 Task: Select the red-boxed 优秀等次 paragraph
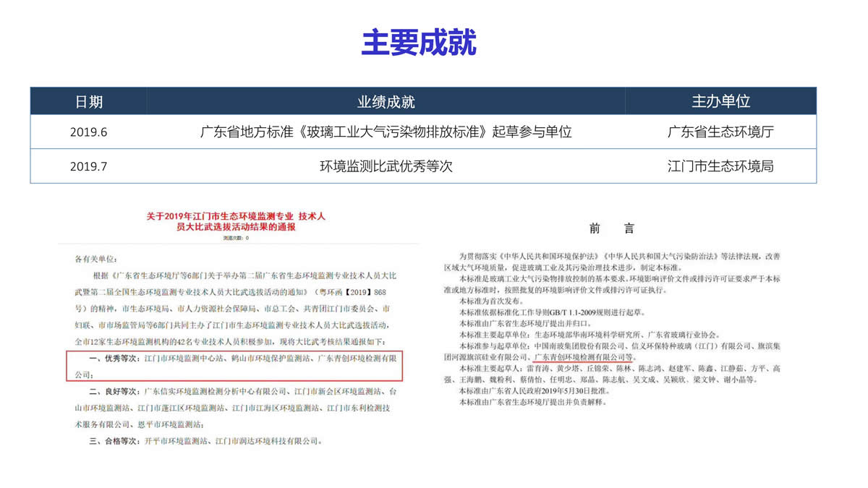[x=234, y=366]
